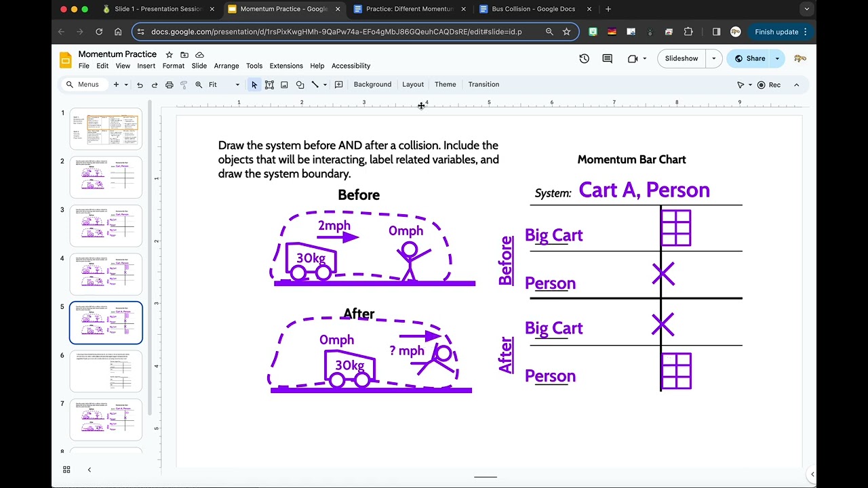Star the Momentum Practice presentation

coord(169,54)
